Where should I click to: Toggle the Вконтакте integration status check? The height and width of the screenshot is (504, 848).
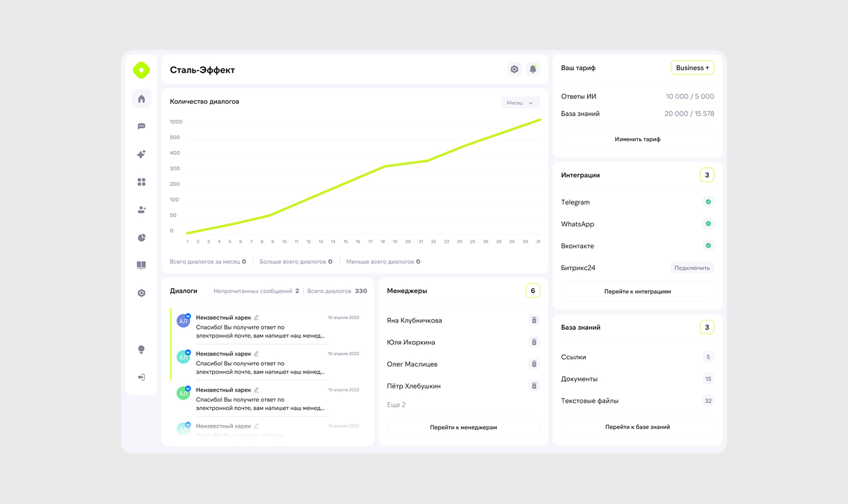click(x=707, y=245)
